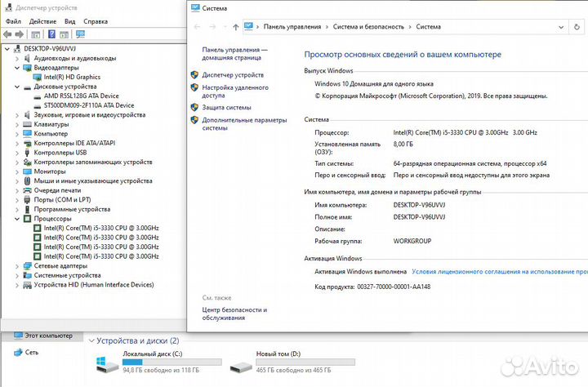Expand Устройства HID (Human Interface Devices)
This screenshot has height=387, width=588.
click(x=17, y=285)
